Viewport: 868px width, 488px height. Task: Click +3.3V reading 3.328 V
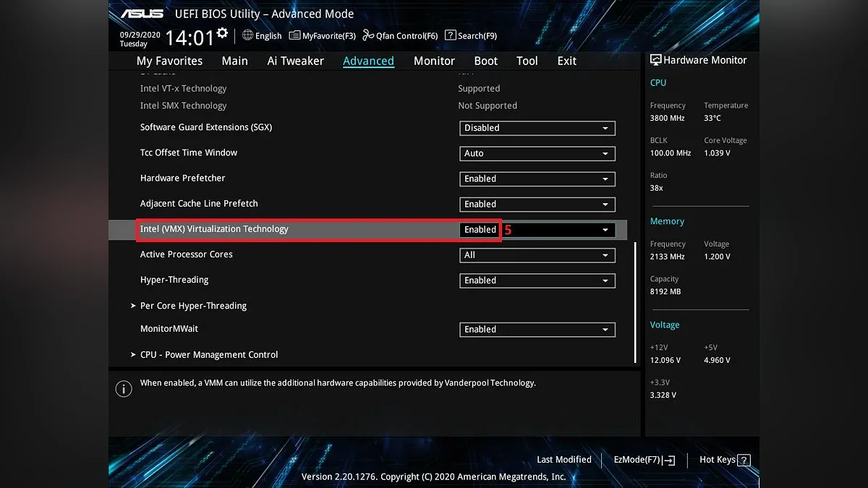663,395
